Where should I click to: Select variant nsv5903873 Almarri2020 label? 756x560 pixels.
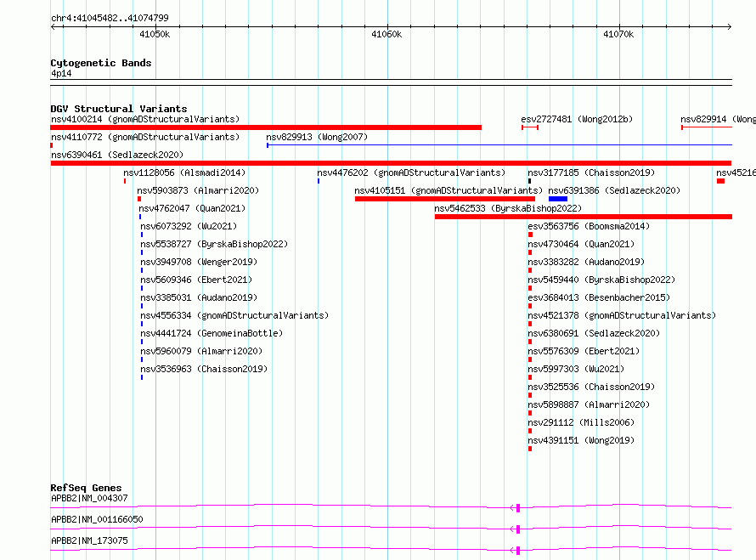[x=198, y=190]
